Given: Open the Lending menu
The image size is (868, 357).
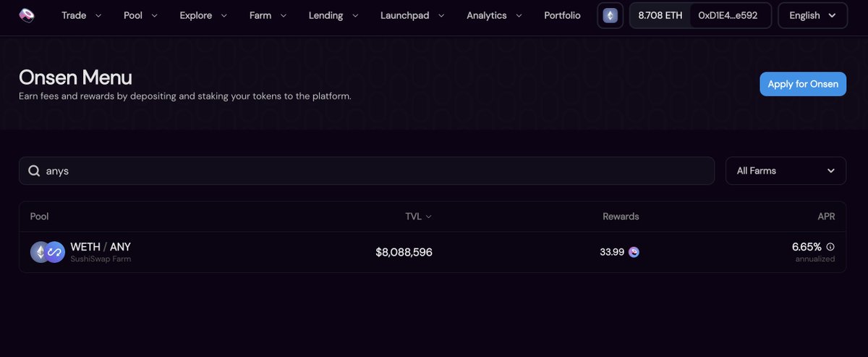Looking at the screenshot, I should point(333,15).
